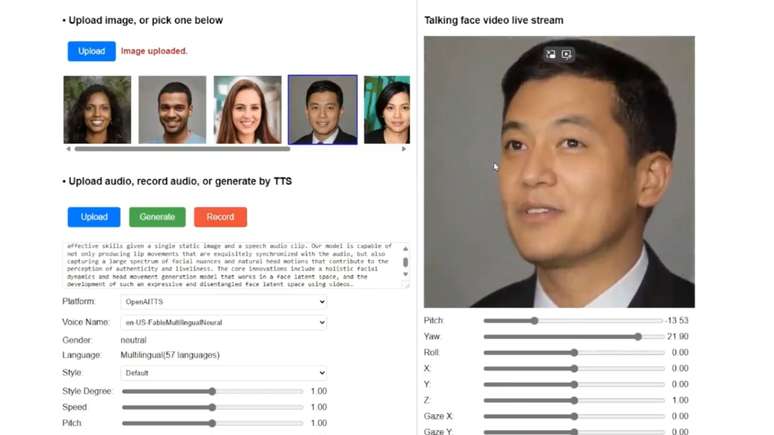The width and height of the screenshot is (774, 435).
Task: Open the Platform dropdown showing OpenAI TTS
Action: click(x=224, y=302)
